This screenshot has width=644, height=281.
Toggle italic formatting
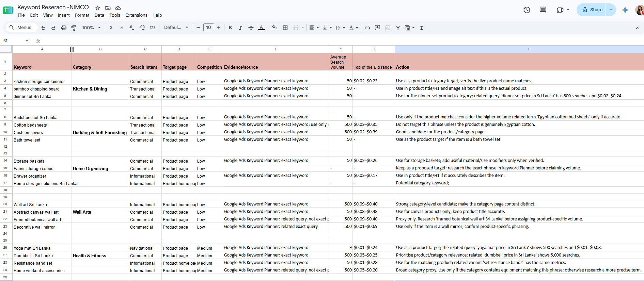240,28
